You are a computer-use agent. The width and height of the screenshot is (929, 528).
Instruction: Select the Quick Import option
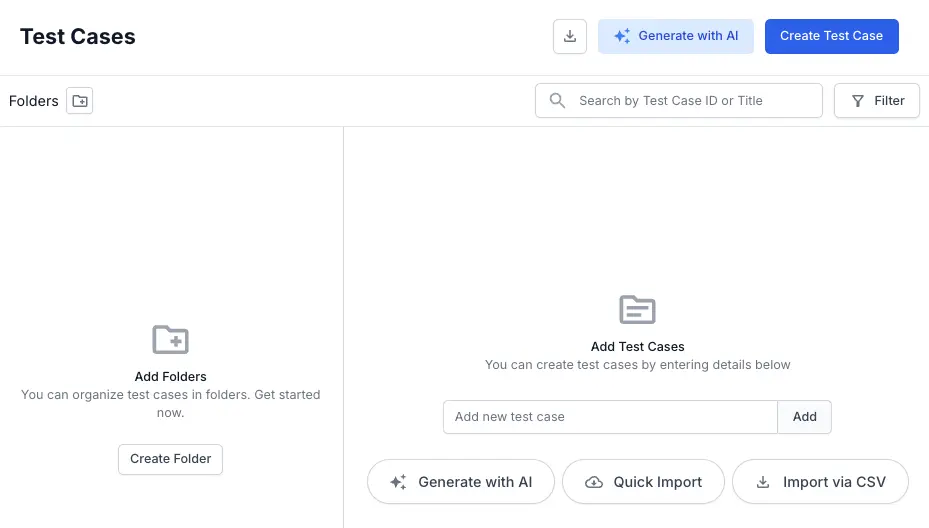pos(642,482)
